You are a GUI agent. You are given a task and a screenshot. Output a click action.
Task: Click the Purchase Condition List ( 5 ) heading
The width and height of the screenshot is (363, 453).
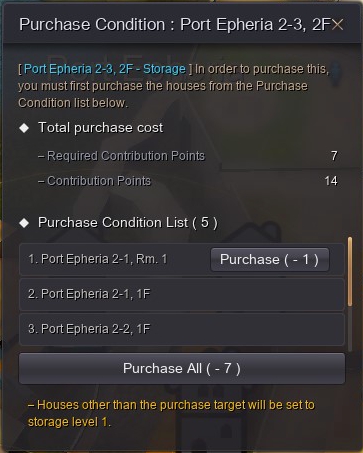click(128, 223)
